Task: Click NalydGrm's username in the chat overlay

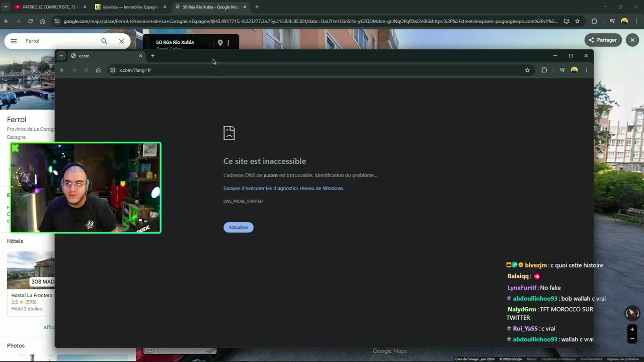Action: coord(522,309)
